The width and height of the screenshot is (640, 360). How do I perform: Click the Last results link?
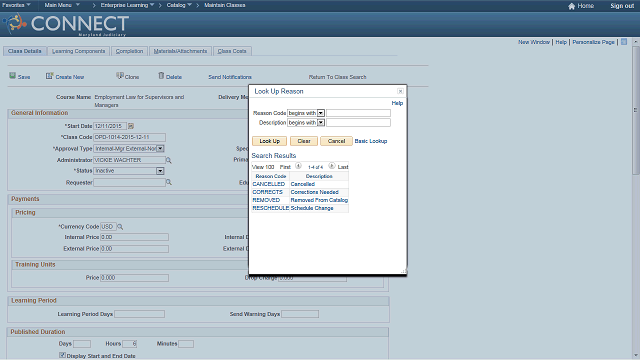(343, 167)
